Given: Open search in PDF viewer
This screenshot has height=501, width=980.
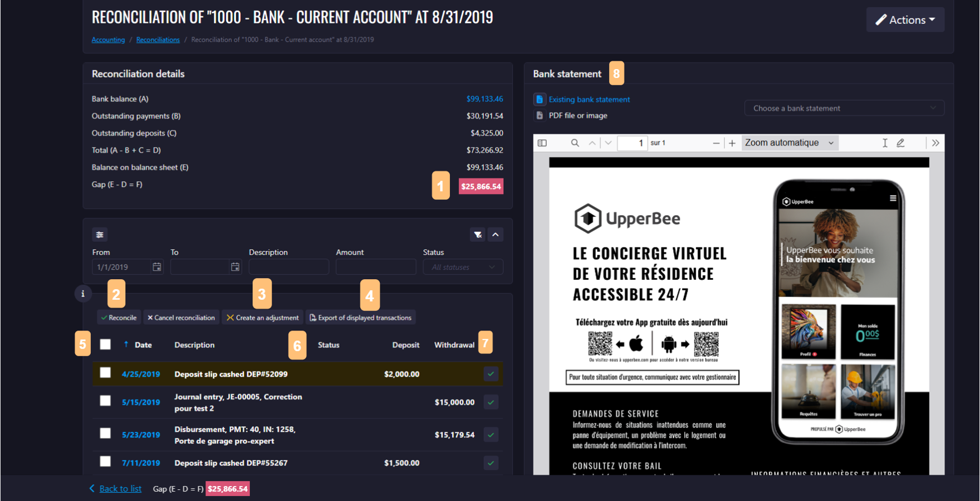Looking at the screenshot, I should [x=575, y=143].
